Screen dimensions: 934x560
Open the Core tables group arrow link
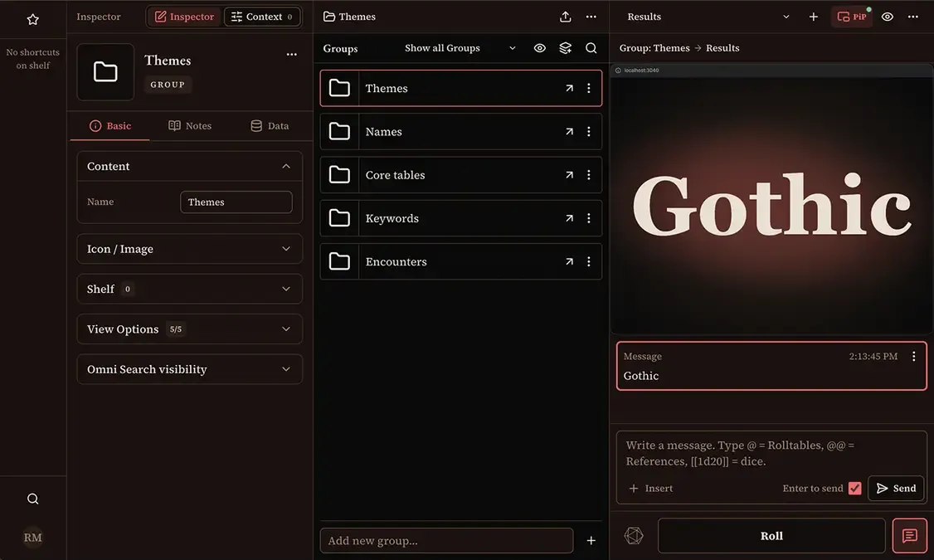click(x=570, y=175)
